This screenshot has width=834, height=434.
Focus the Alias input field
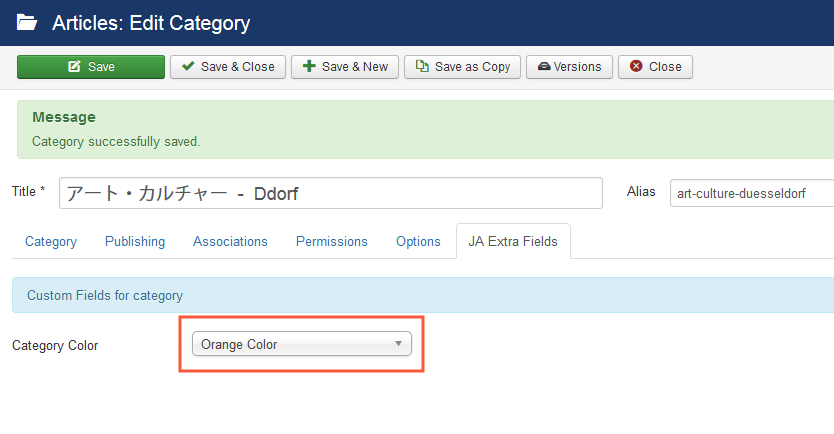[750, 193]
